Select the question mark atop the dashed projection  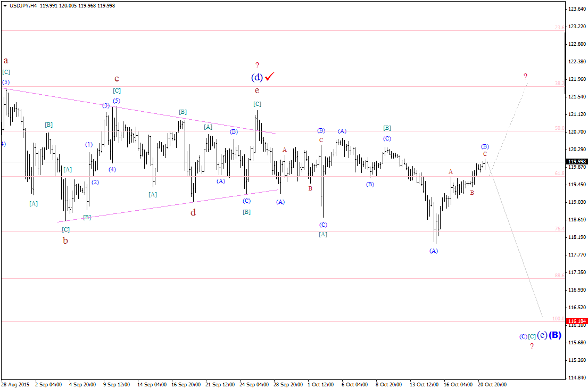click(x=525, y=77)
